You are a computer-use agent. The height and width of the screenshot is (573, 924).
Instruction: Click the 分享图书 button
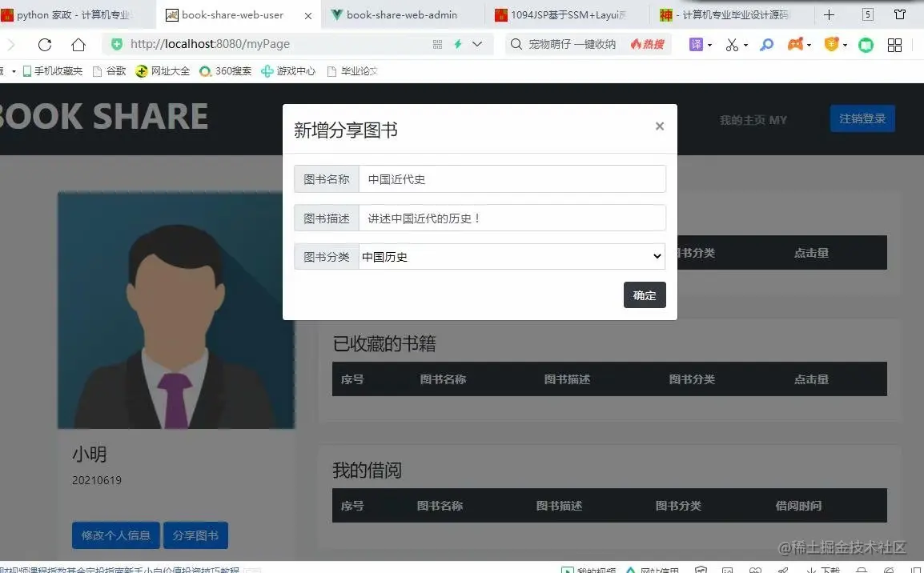(195, 535)
